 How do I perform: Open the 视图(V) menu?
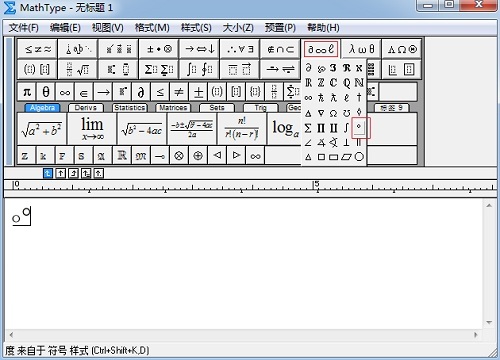pyautogui.click(x=108, y=28)
